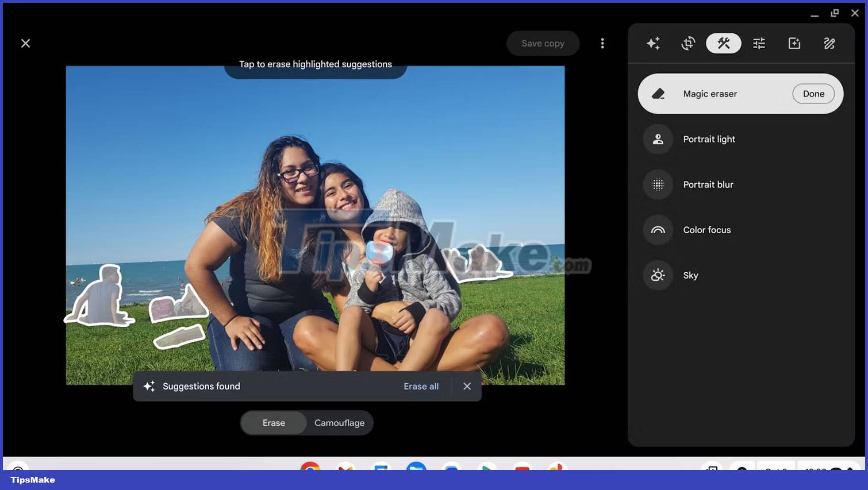Select the Crop and rotate tool

pos(688,43)
